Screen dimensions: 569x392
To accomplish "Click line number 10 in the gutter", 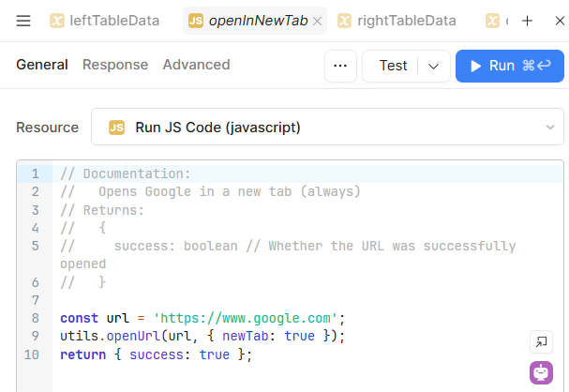I will pos(32,354).
